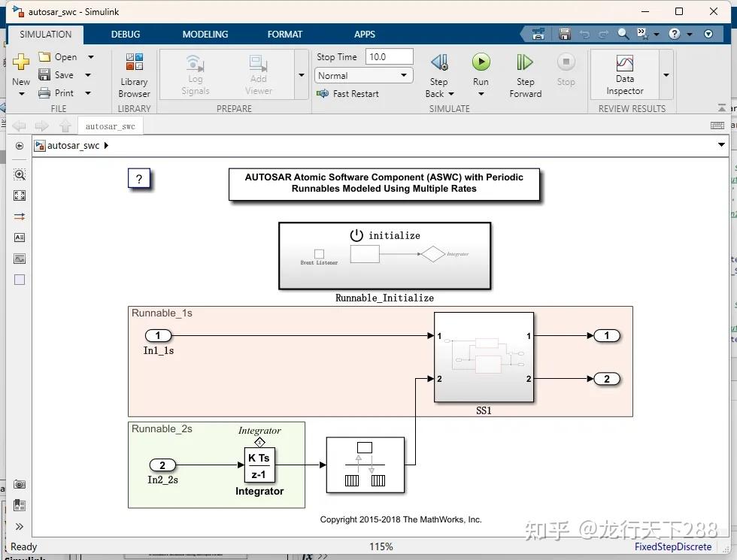
Task: Click the Hide/Show Explorer Bar icon
Action: 20,146
